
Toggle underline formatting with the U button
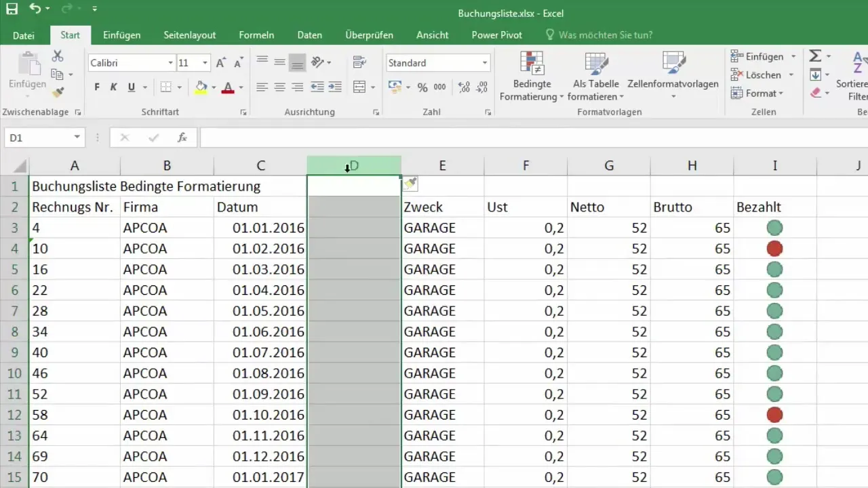131,87
